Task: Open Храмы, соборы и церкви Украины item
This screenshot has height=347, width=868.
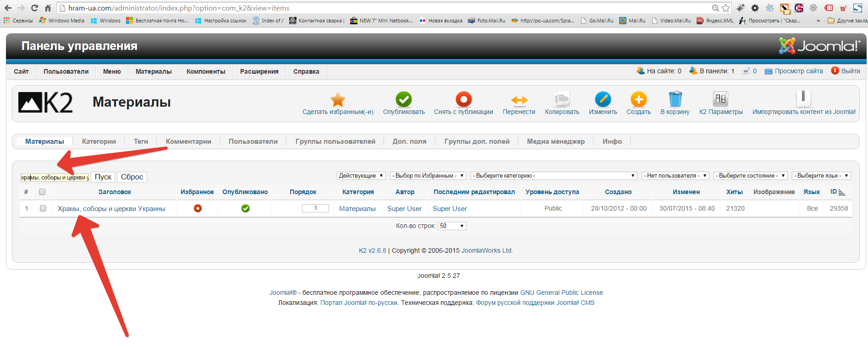Action: (x=111, y=209)
